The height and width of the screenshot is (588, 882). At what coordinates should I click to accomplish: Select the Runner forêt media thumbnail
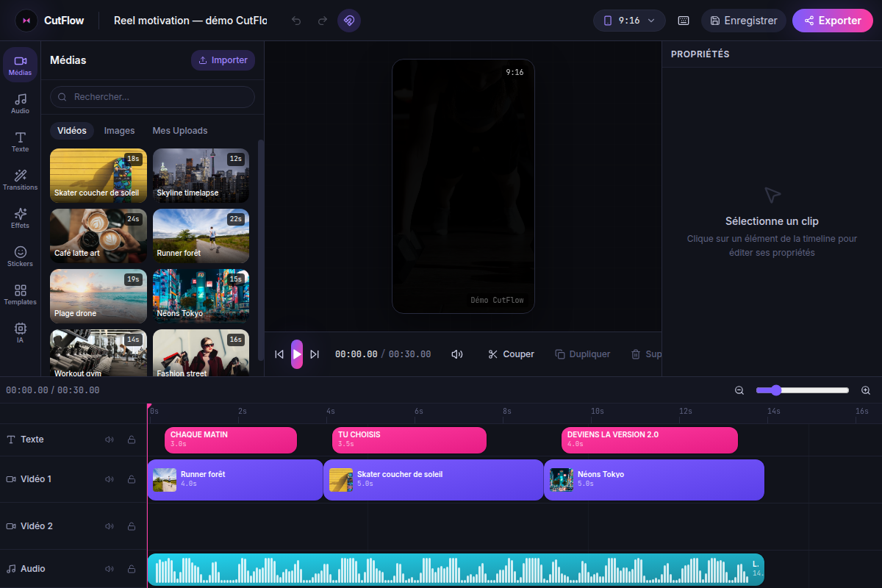(201, 236)
